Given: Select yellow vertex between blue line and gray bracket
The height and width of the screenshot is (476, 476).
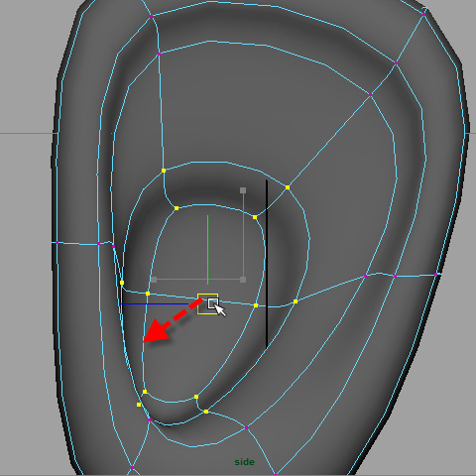Looking at the screenshot, I should coord(148,294).
